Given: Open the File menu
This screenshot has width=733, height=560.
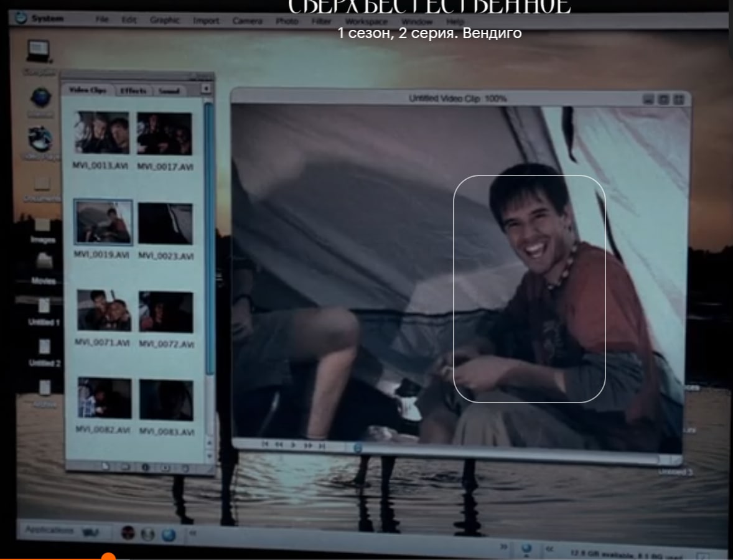Looking at the screenshot, I should (x=102, y=20).
